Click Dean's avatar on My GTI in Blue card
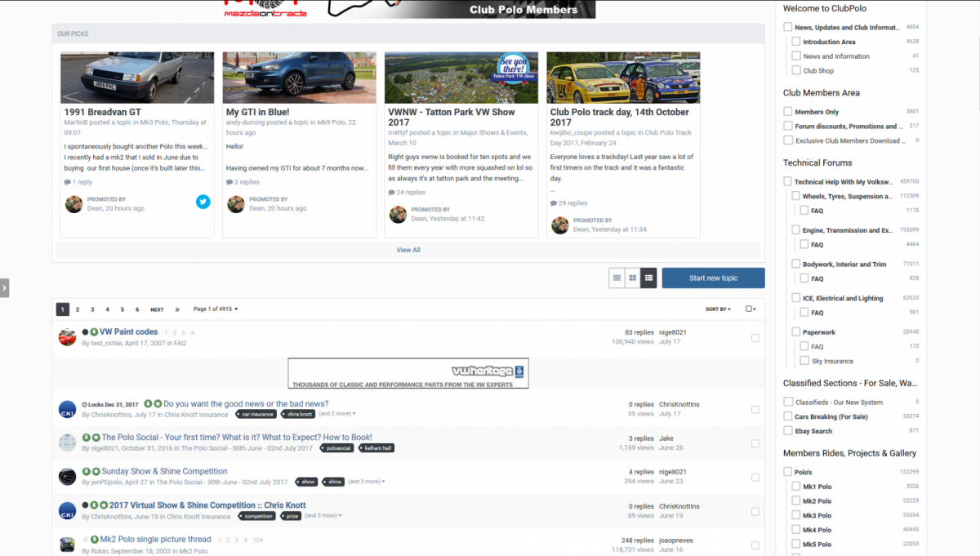Viewport: 980px width, 556px height. pos(236,204)
